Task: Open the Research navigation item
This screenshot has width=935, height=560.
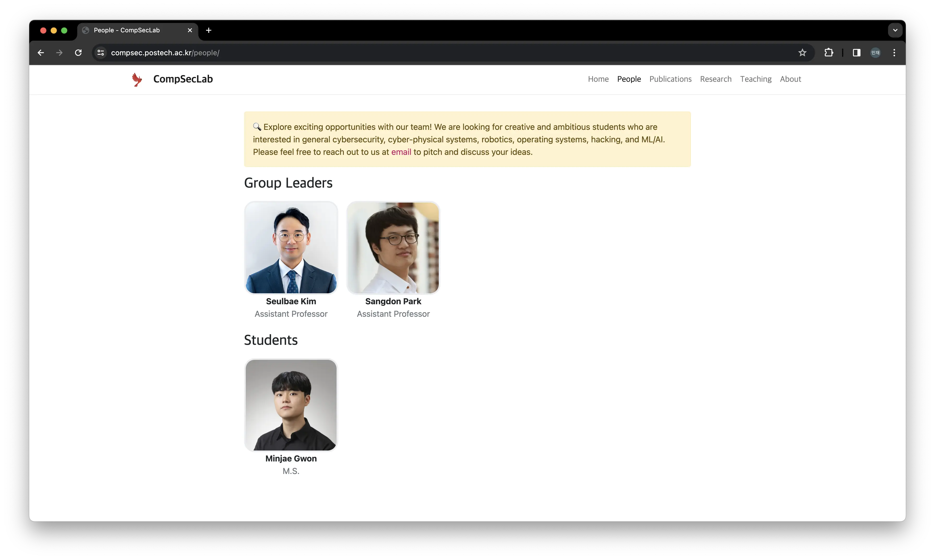Action: 716,79
